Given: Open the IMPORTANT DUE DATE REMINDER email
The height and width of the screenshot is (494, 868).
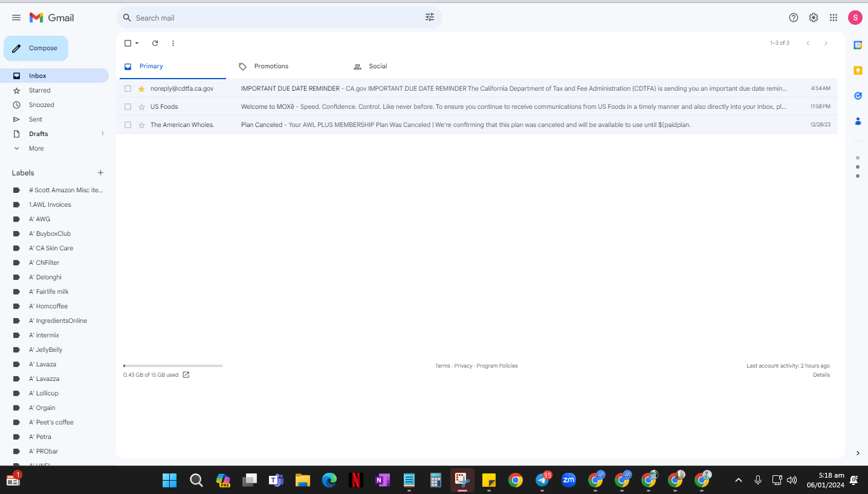Looking at the screenshot, I should tap(477, 88).
